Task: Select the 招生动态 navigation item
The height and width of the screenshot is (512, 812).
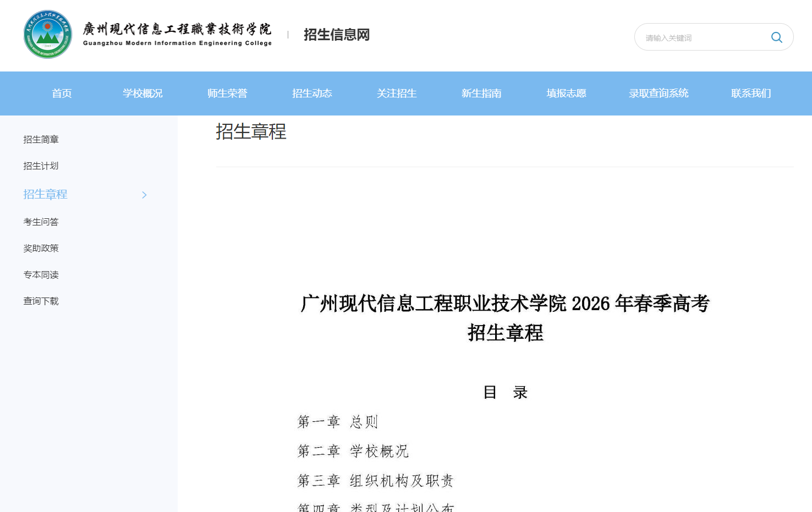Action: (312, 93)
